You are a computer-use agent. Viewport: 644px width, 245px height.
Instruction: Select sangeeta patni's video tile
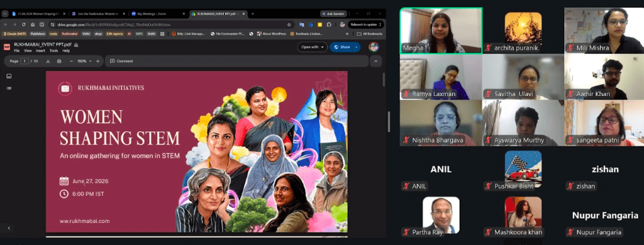[604, 123]
